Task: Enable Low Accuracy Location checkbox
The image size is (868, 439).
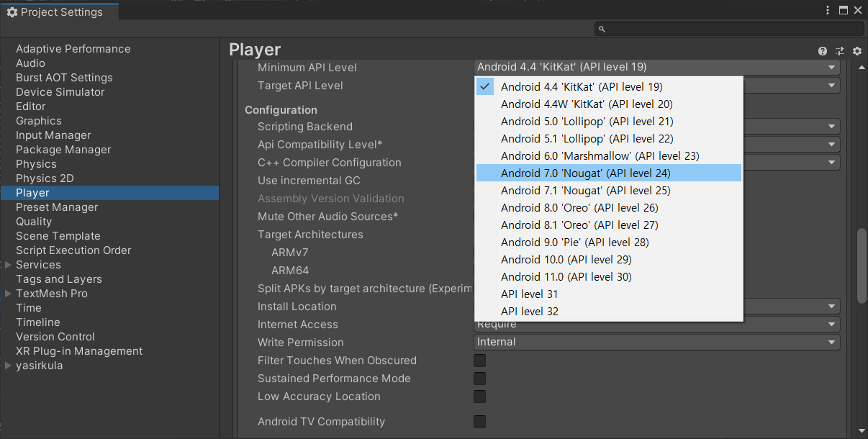Action: [x=479, y=397]
